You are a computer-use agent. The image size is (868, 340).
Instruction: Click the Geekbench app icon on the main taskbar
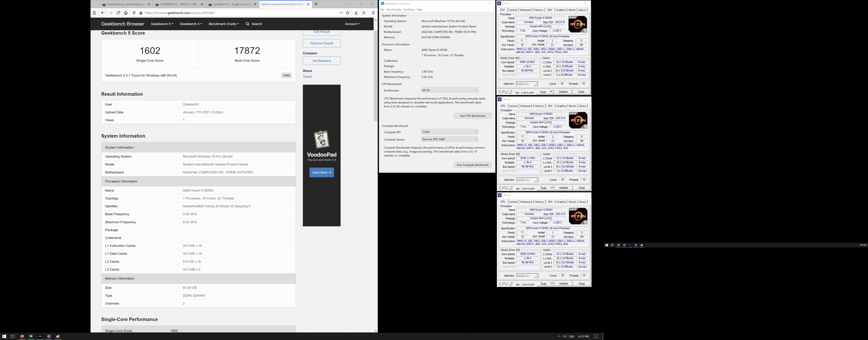click(x=31, y=336)
